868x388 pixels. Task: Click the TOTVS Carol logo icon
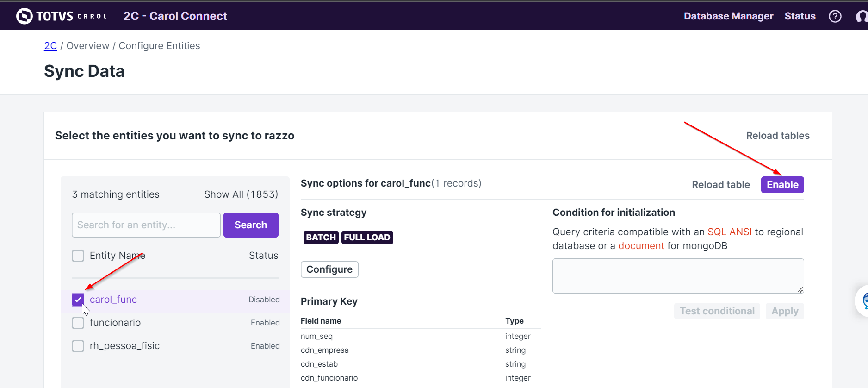tap(25, 16)
